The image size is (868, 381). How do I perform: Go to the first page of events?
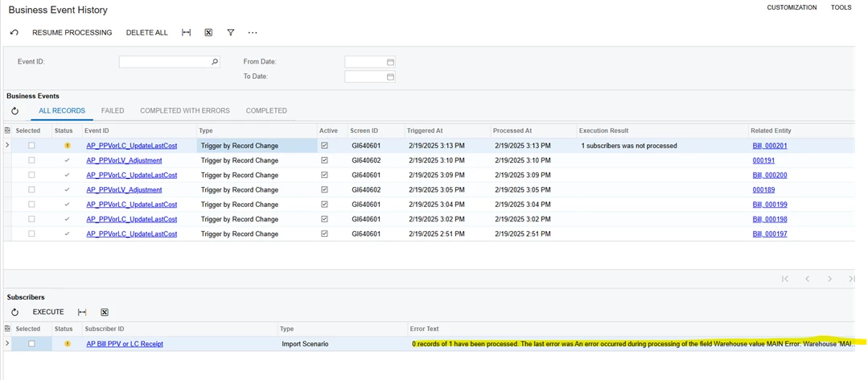[x=785, y=279]
